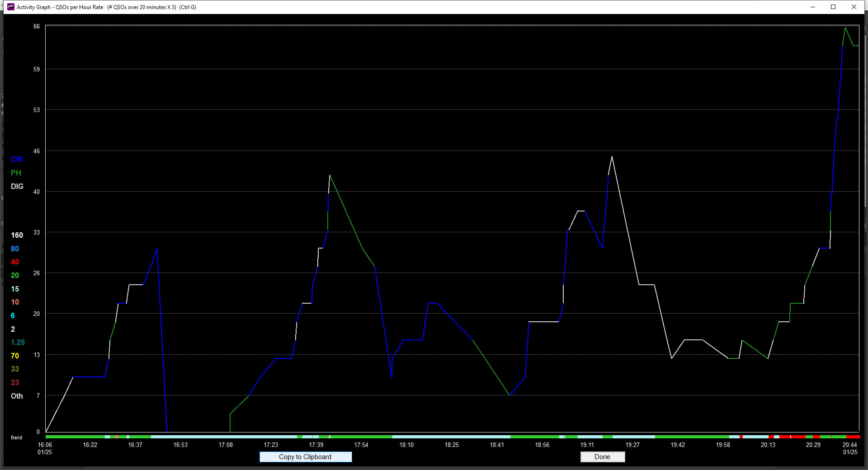
Task: Click the 19:11 time axis label
Action: coord(587,445)
